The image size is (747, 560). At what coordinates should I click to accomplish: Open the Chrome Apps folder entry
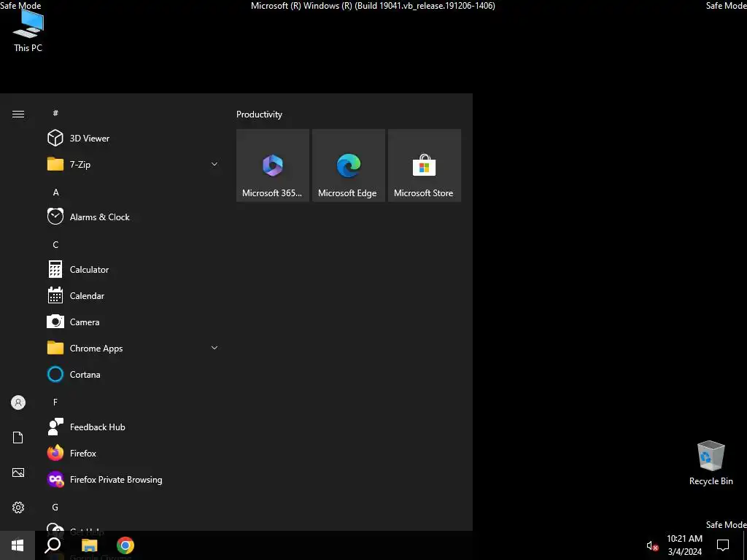(132, 348)
